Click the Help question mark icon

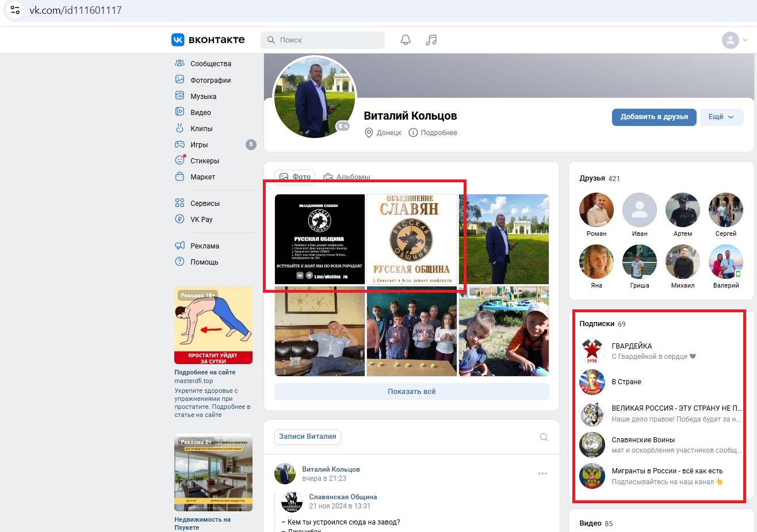click(x=179, y=262)
